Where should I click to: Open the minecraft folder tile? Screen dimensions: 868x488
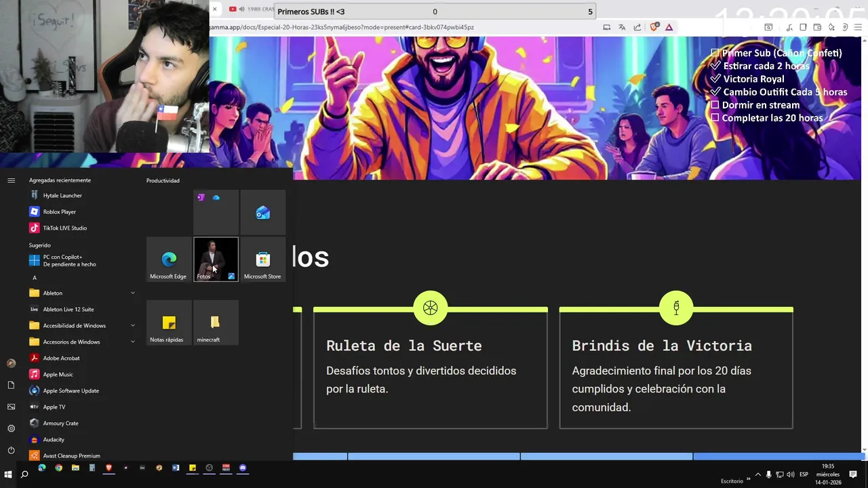coord(216,323)
